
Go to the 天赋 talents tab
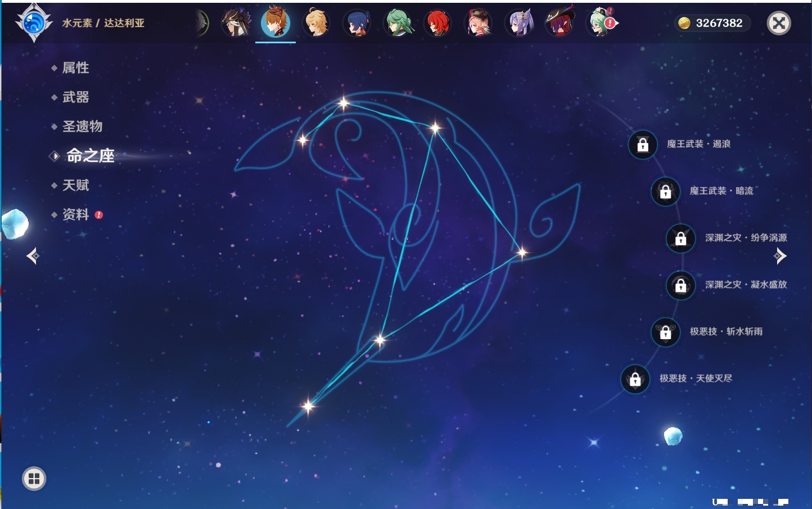click(75, 185)
